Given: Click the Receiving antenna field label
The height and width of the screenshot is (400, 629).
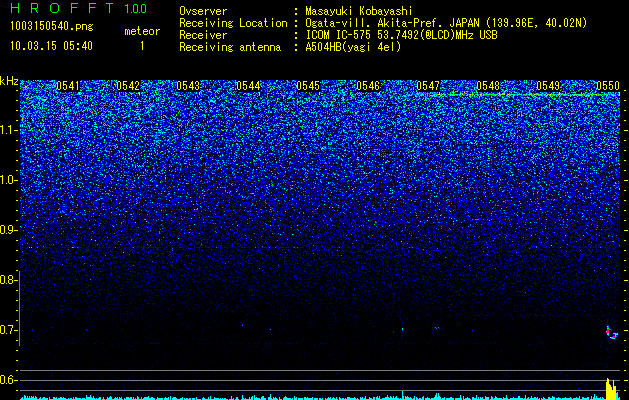Looking at the screenshot, I should click(230, 47).
